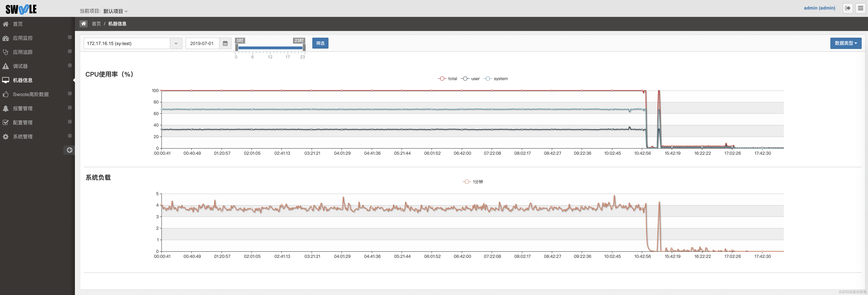Screen dimensions: 868x295
Task: Click the admin (admin) user link
Action: click(819, 8)
